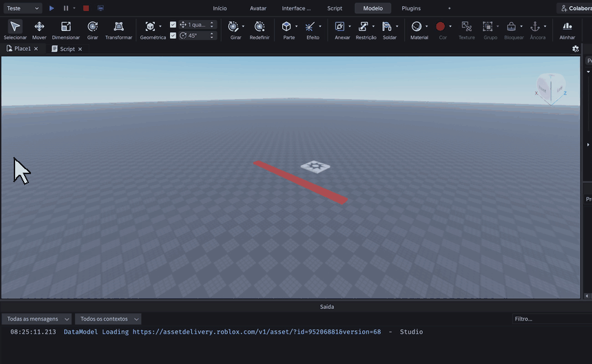Switch to the Início tab

tap(220, 8)
